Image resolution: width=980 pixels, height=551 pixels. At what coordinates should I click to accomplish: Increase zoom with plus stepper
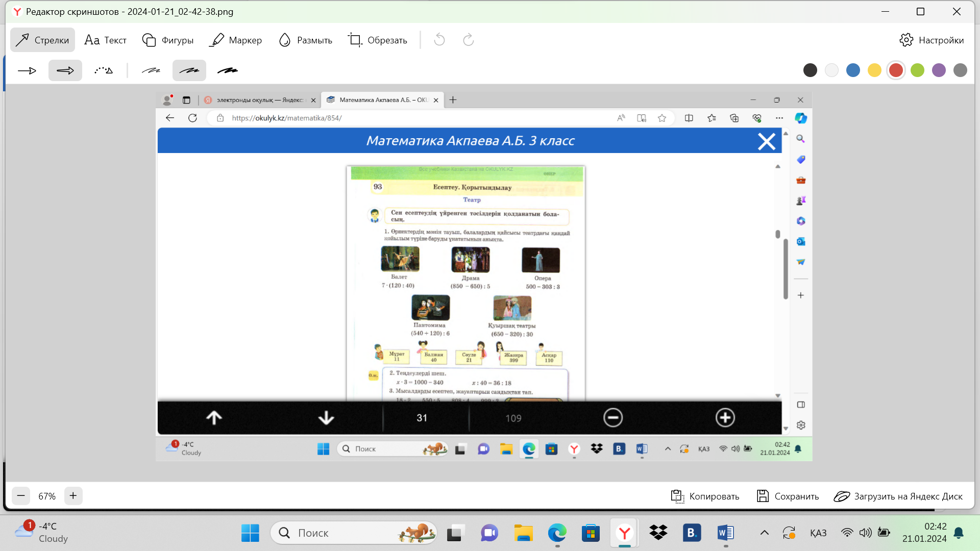73,495
